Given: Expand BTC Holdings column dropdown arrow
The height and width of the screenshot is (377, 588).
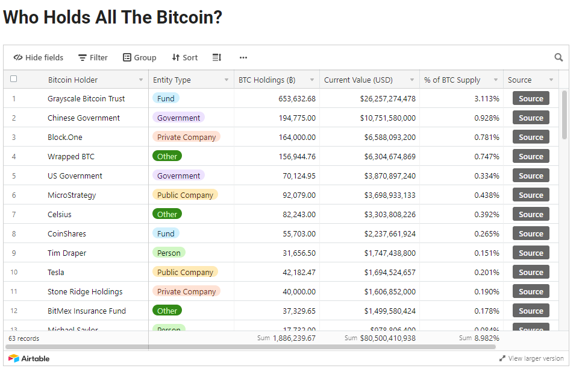Looking at the screenshot, I should pyautogui.click(x=312, y=80).
